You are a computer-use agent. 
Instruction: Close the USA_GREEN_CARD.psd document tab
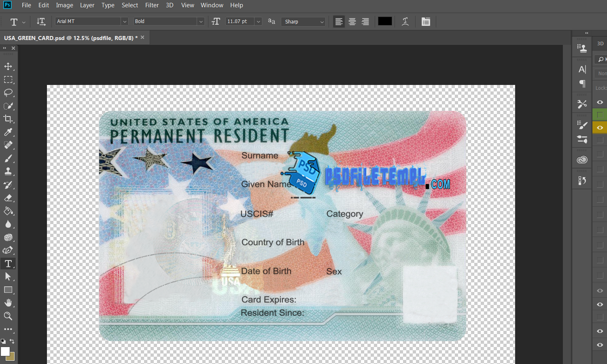(x=142, y=37)
